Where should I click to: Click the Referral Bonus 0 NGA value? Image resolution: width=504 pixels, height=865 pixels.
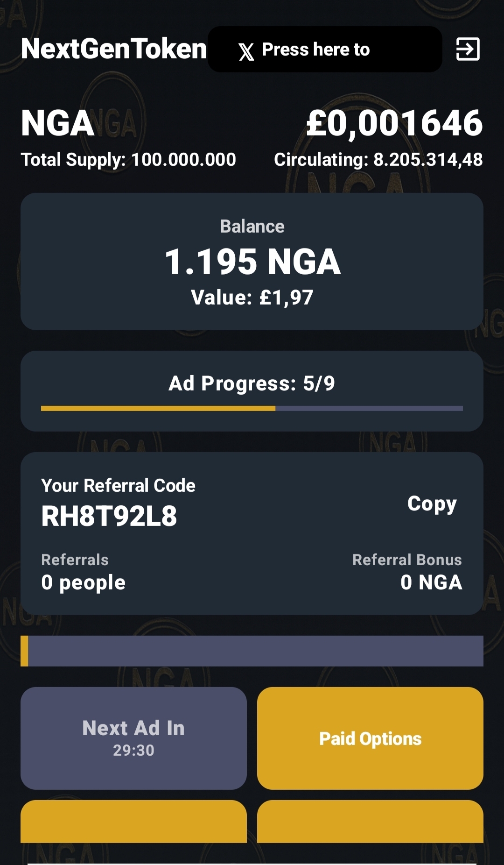click(x=431, y=582)
